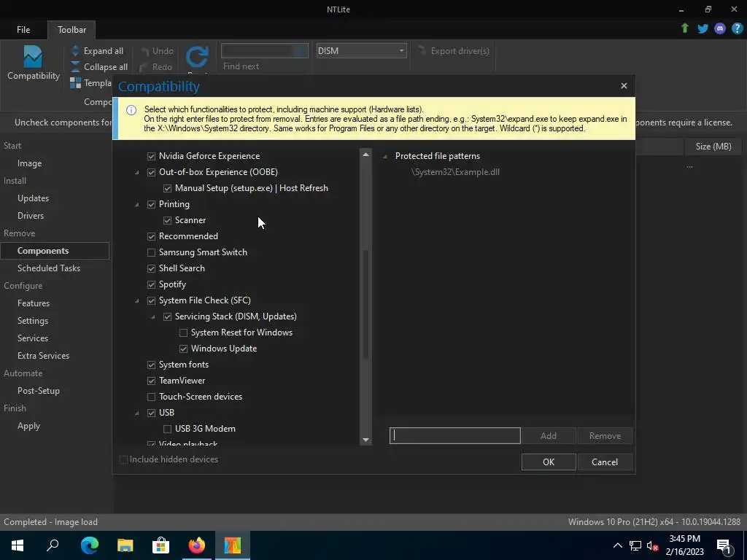This screenshot has width=747, height=560.
Task: Click Find next in toolbar
Action: tap(241, 66)
